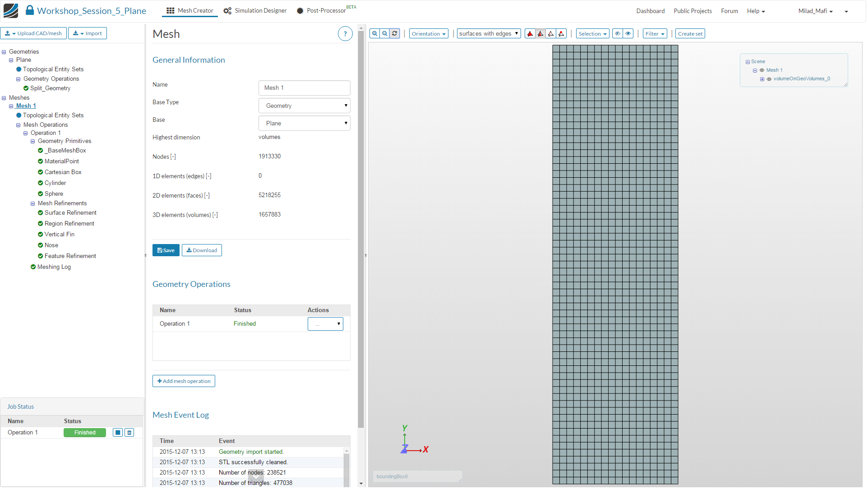The height and width of the screenshot is (489, 868).
Task: Click the zoom in magnifier icon
Action: [x=375, y=34]
